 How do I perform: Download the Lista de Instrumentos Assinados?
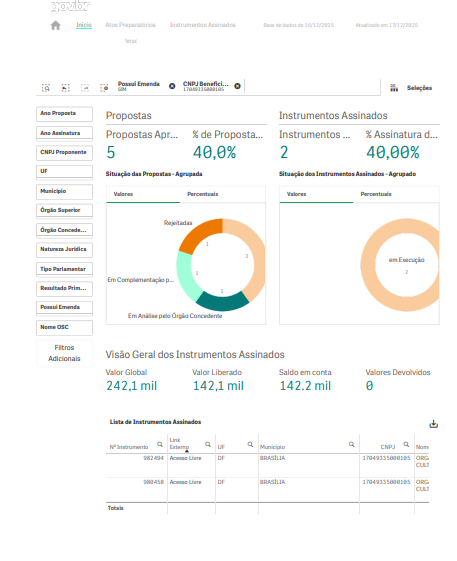(x=433, y=424)
